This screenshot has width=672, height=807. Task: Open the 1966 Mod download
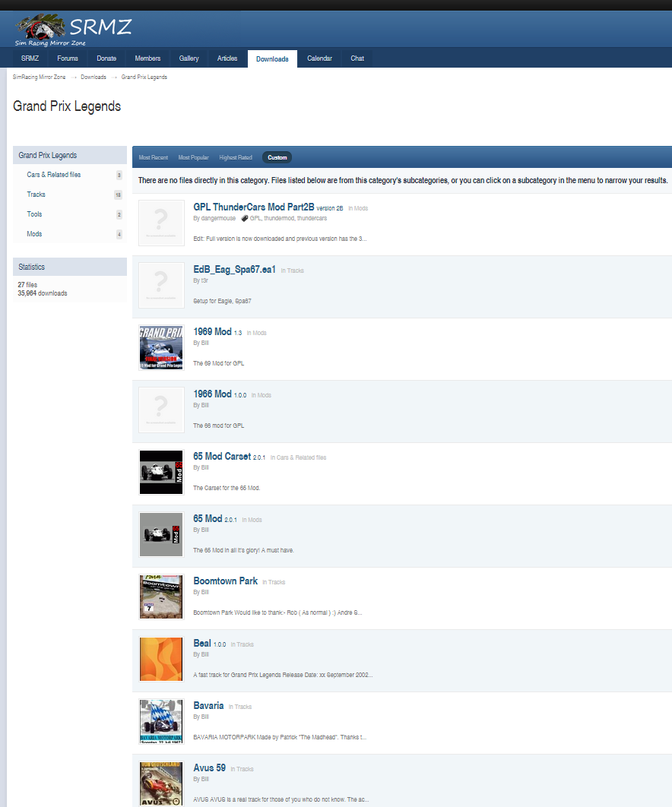[212, 394]
